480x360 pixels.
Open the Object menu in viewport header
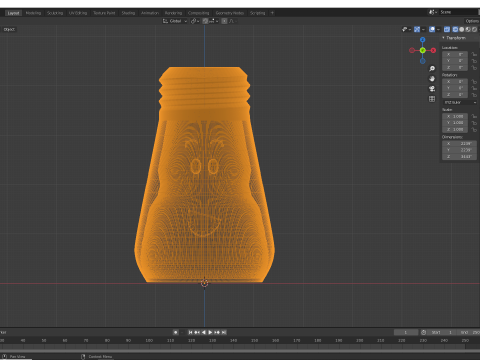tap(9, 29)
